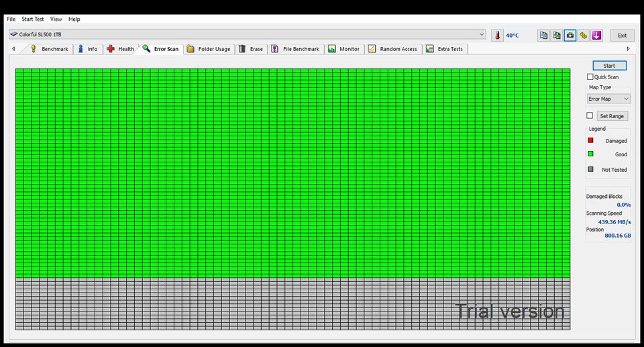Click the 439.36 MB/s speed value
Image resolution: width=644 pixels, height=347 pixels.
pyautogui.click(x=614, y=222)
